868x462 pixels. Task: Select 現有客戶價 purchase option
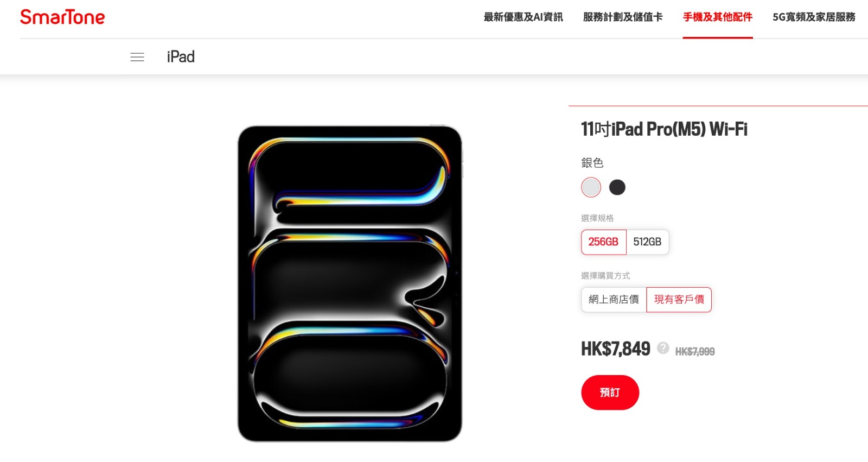click(x=679, y=300)
